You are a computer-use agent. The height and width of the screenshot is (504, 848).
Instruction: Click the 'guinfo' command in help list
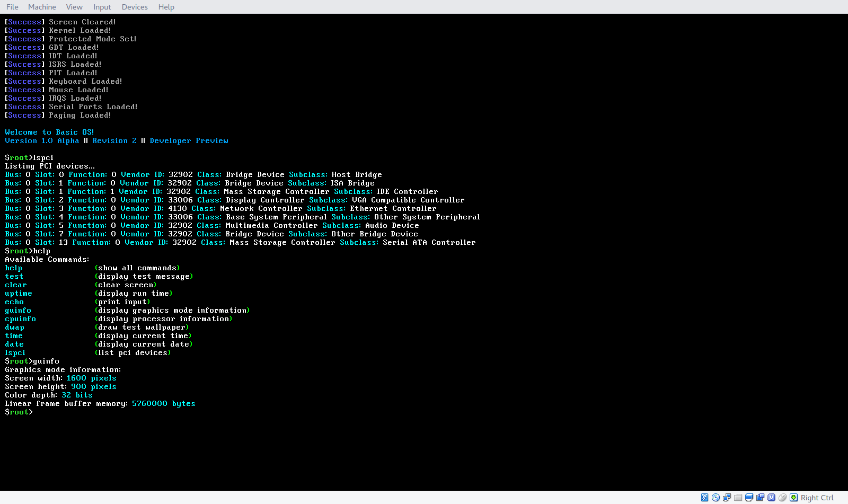(x=18, y=310)
